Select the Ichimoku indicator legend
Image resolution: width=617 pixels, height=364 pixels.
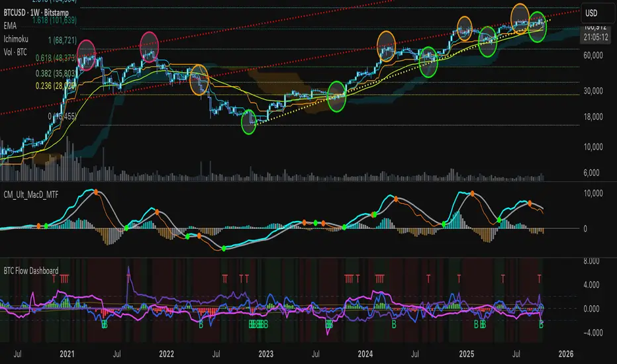point(16,39)
